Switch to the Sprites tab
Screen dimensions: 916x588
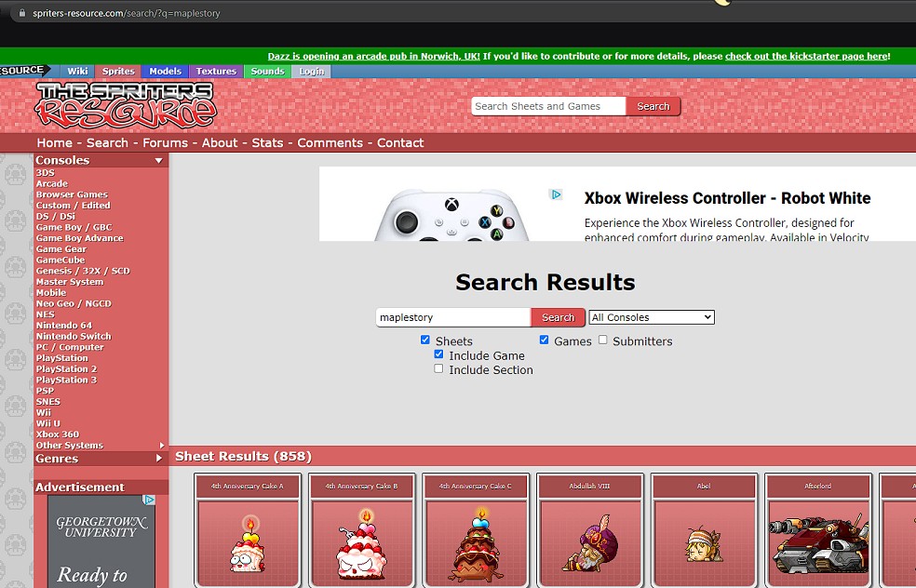coord(118,72)
